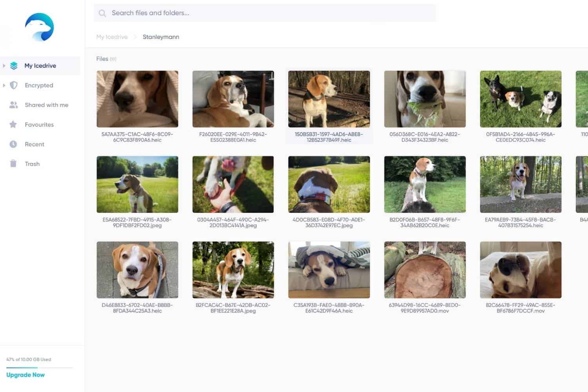Click the Favourites star icon
This screenshot has width=588, height=392.
[13, 125]
